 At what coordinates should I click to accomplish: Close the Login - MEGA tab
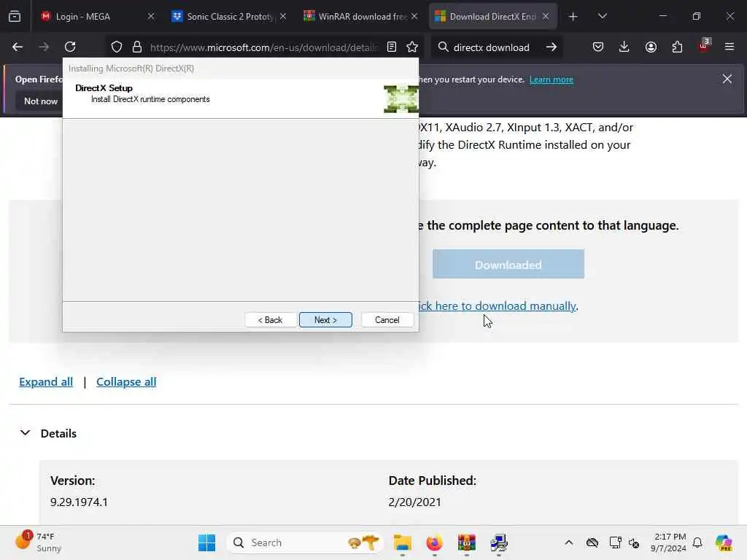(x=151, y=16)
